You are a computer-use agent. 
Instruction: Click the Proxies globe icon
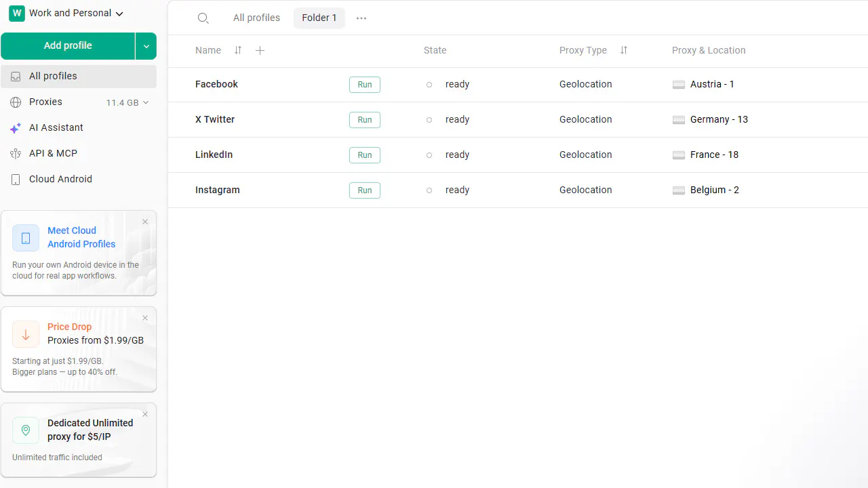(x=16, y=102)
